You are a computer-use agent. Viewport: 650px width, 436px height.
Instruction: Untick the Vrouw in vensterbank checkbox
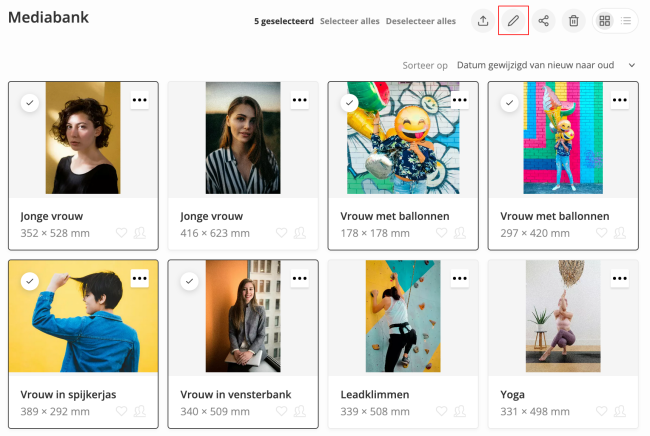(190, 281)
